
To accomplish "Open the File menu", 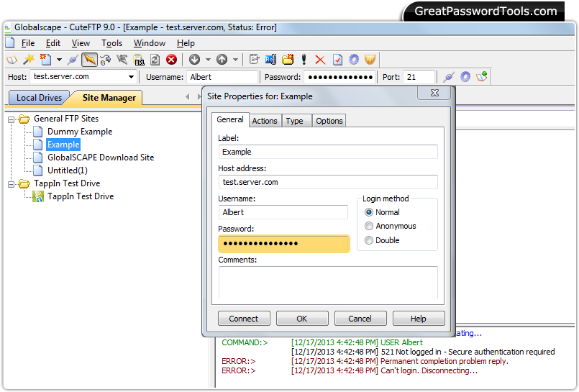I will click(x=28, y=43).
